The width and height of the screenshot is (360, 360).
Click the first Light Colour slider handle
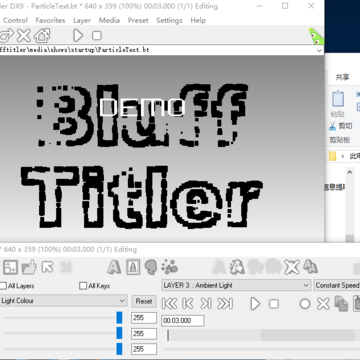[119, 318]
